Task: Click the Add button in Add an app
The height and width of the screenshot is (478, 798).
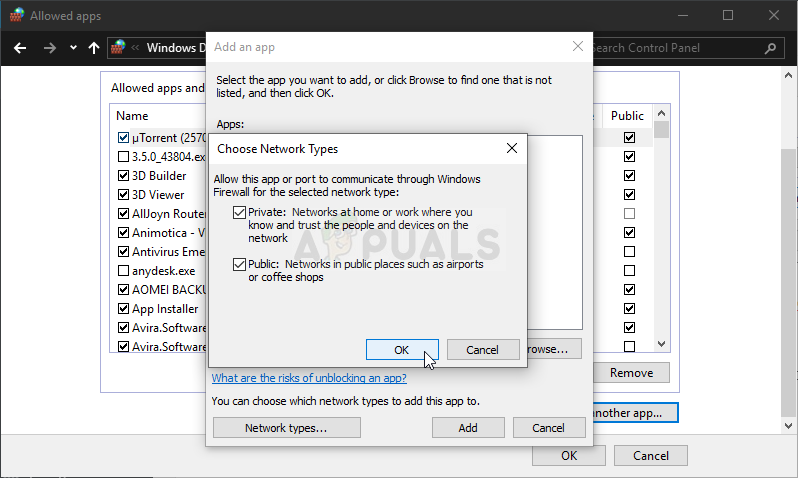Action: [468, 428]
